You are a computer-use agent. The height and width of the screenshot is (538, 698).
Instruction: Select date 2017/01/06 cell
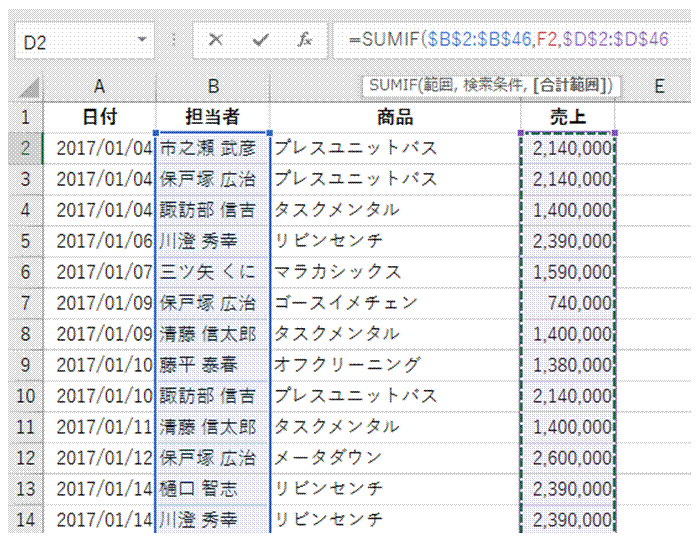[100, 241]
